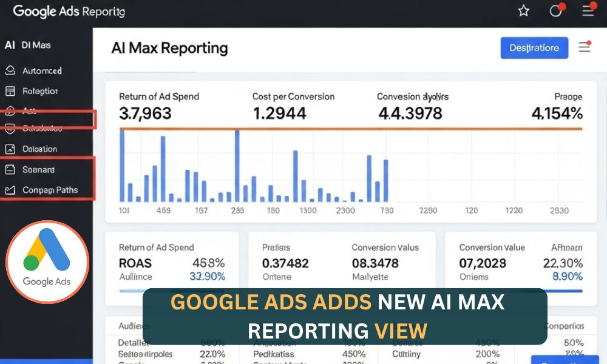This screenshot has width=607, height=364.
Task: Open the filter options beside Destinations button
Action: click(584, 46)
